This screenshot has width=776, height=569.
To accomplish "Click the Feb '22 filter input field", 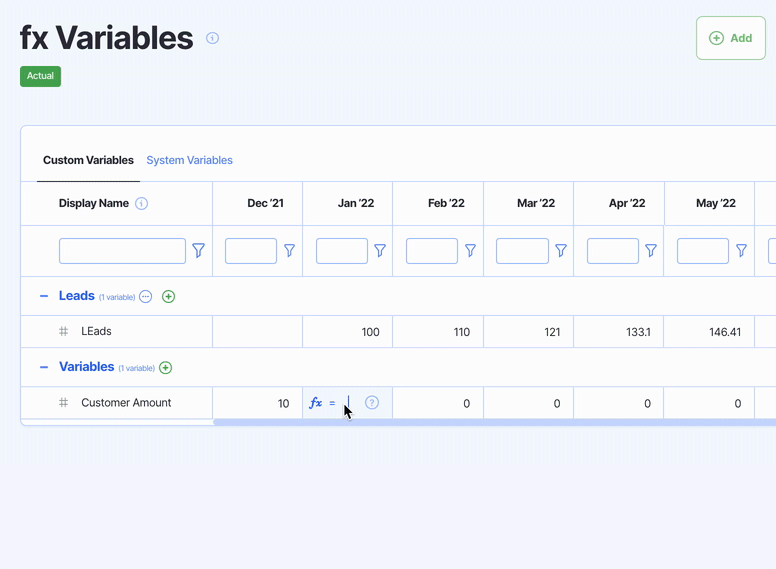I will (432, 251).
